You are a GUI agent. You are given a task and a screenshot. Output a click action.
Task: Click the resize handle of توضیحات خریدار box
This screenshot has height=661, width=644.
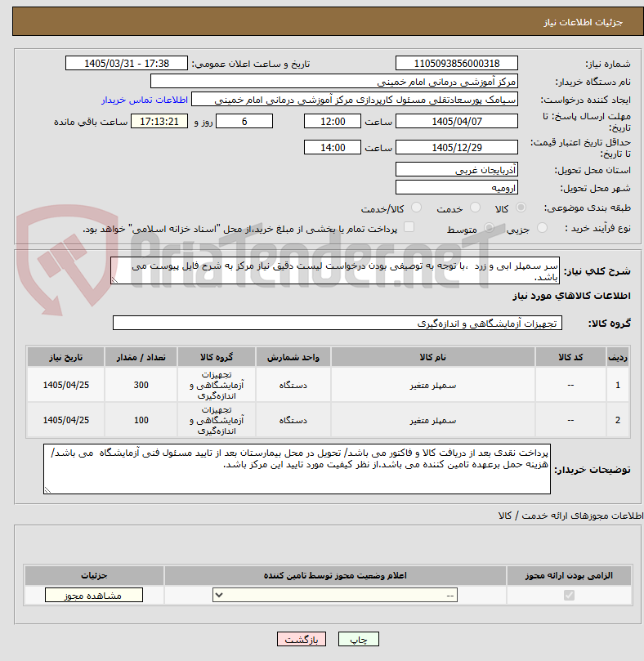coord(47,490)
